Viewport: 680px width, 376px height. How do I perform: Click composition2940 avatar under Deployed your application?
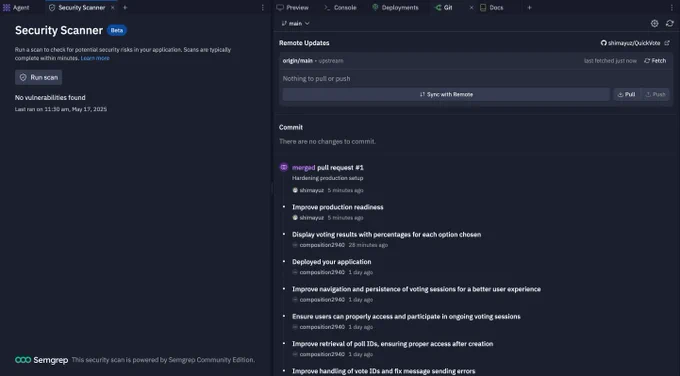(x=295, y=272)
